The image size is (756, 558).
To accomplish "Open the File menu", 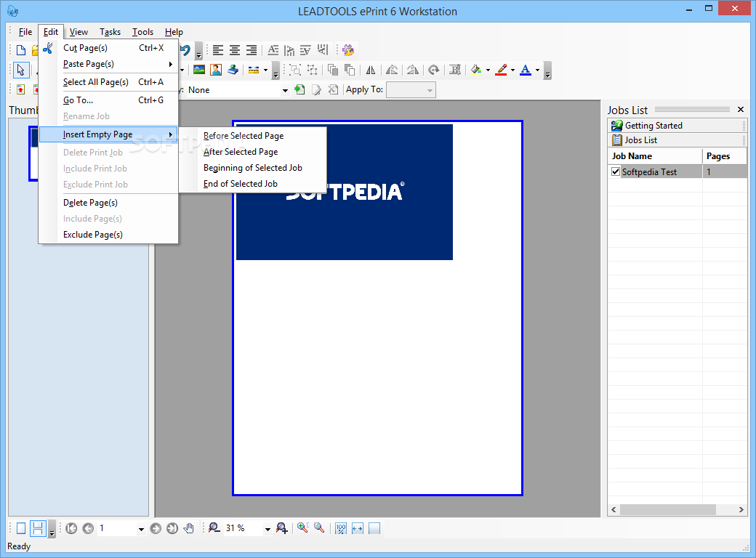I will pyautogui.click(x=25, y=32).
